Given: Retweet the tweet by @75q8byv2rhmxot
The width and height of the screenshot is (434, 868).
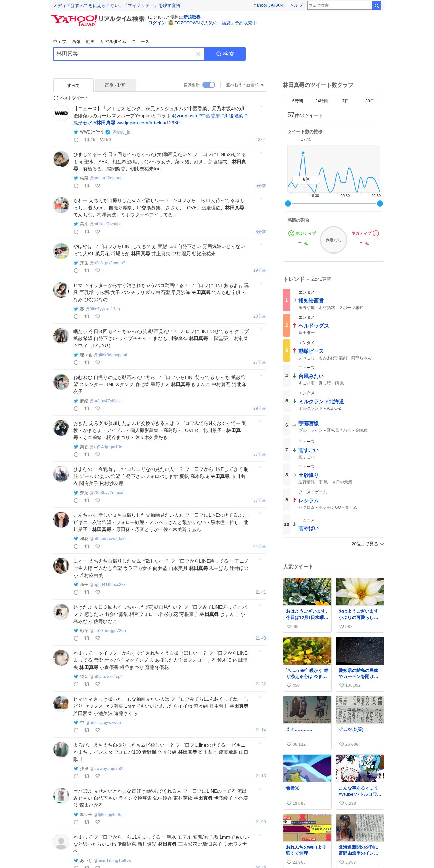Looking at the screenshot, I should click(87, 500).
